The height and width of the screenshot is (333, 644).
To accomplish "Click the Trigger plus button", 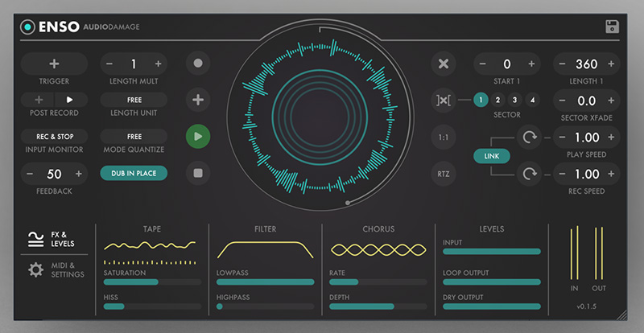I will pyautogui.click(x=54, y=64).
